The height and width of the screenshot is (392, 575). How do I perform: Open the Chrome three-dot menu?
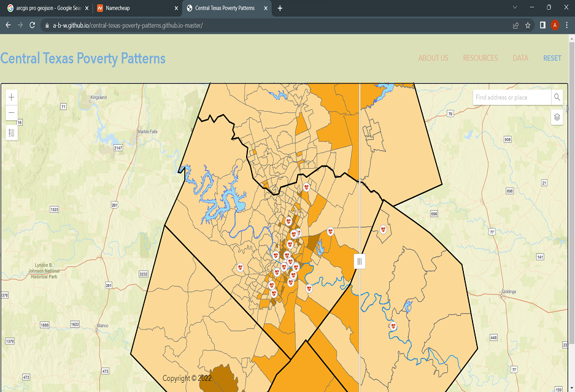pos(567,25)
